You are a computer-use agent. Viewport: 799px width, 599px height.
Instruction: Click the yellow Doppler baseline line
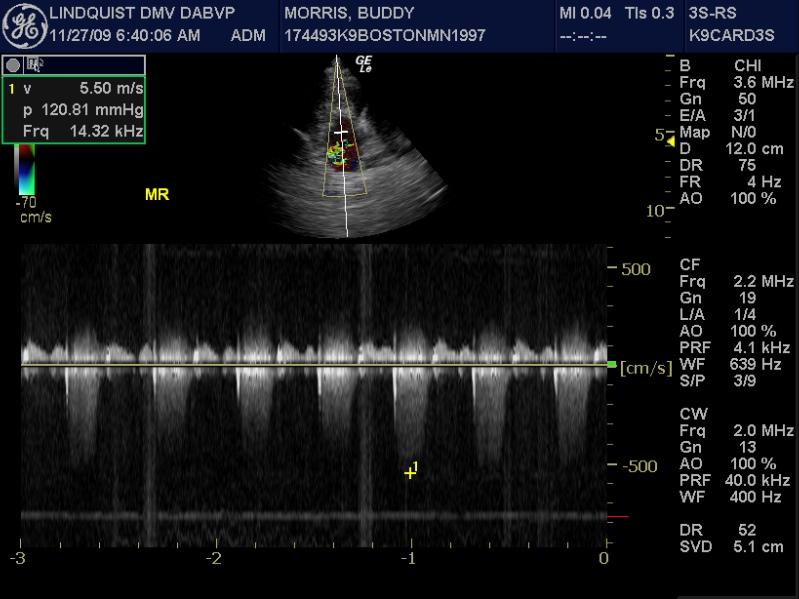300,365
